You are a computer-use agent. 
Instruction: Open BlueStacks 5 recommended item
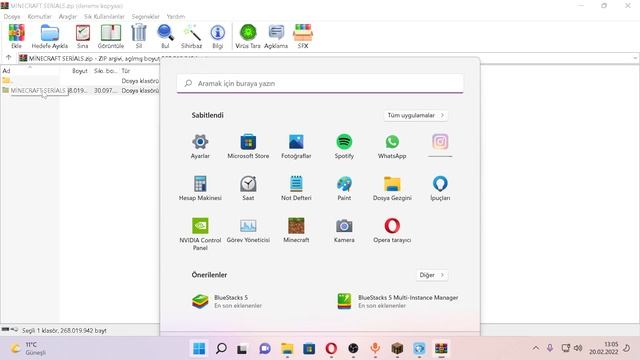pos(227,301)
